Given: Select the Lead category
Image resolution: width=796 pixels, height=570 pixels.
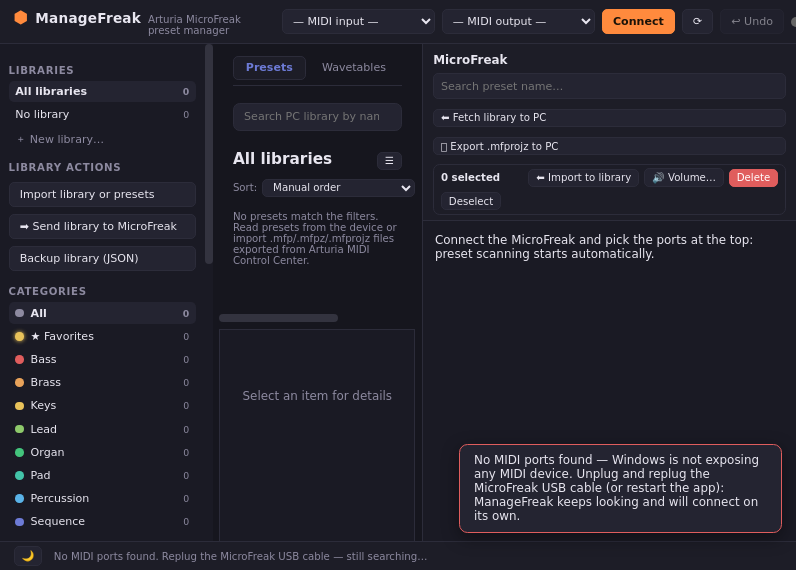Looking at the screenshot, I should [102, 429].
